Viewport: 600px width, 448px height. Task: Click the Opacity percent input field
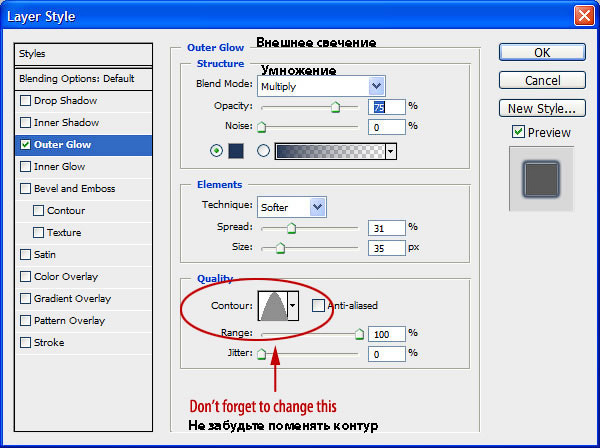(x=387, y=107)
